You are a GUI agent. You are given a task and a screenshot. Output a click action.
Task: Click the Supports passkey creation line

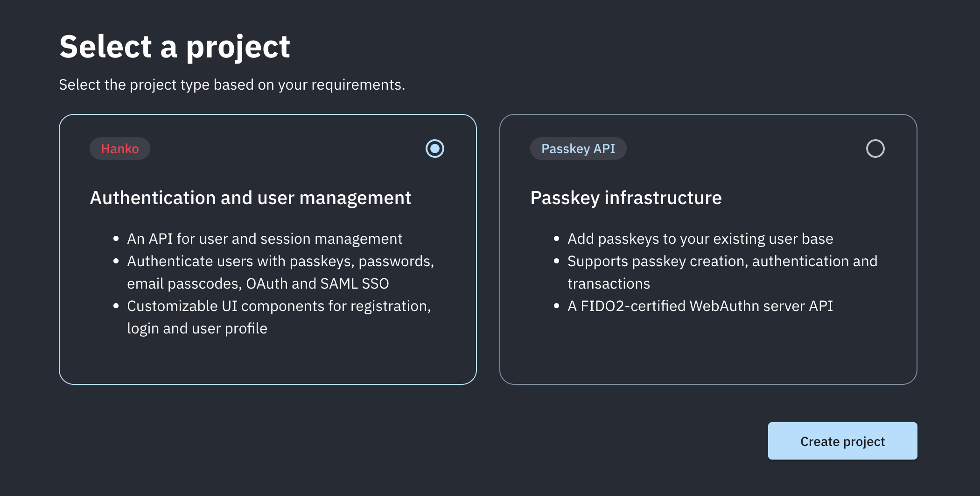(x=722, y=261)
